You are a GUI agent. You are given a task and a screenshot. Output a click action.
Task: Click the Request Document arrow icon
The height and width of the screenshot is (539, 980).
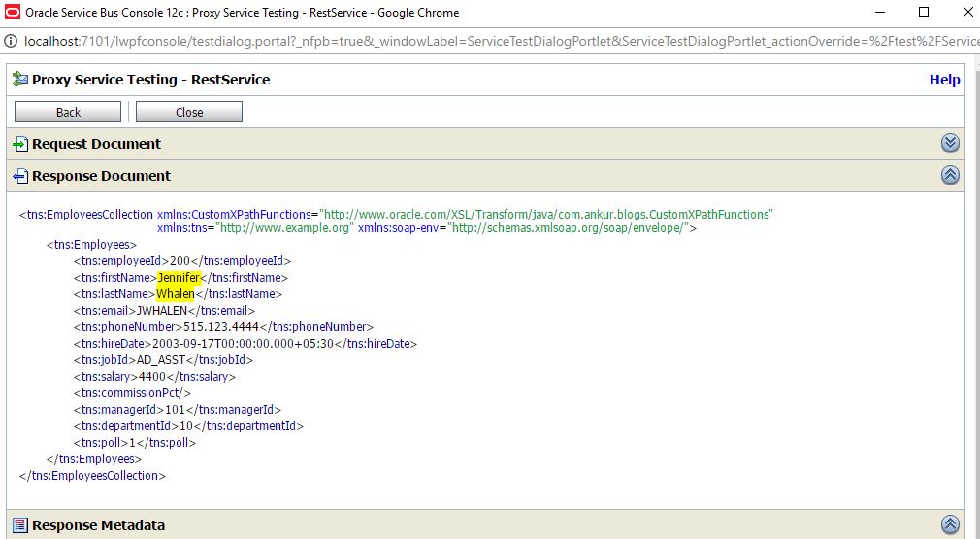coord(20,144)
